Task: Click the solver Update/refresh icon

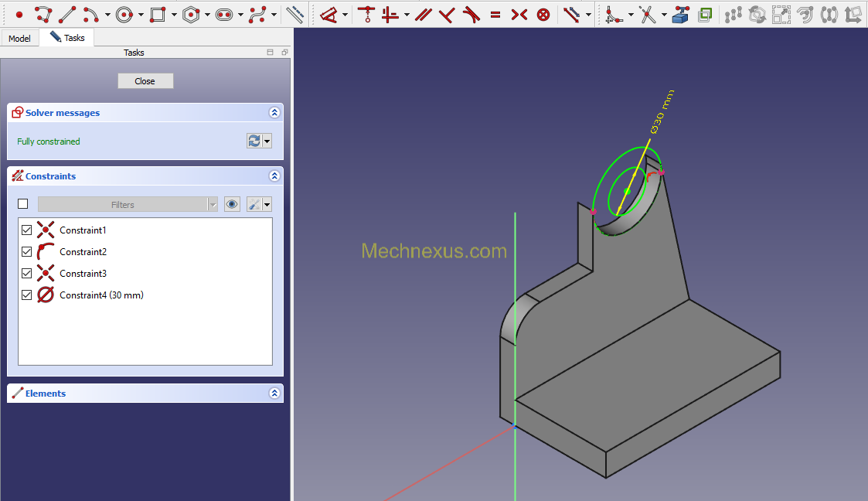Action: [x=254, y=141]
